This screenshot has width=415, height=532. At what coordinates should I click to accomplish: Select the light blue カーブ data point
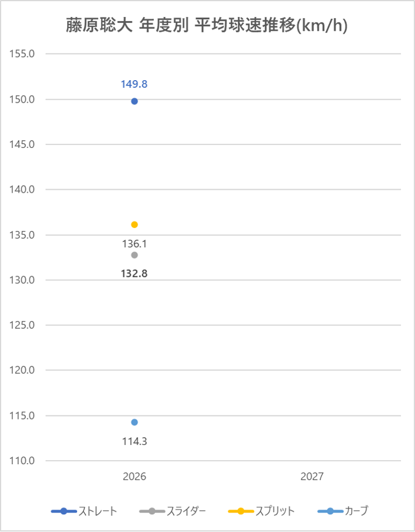coord(134,422)
